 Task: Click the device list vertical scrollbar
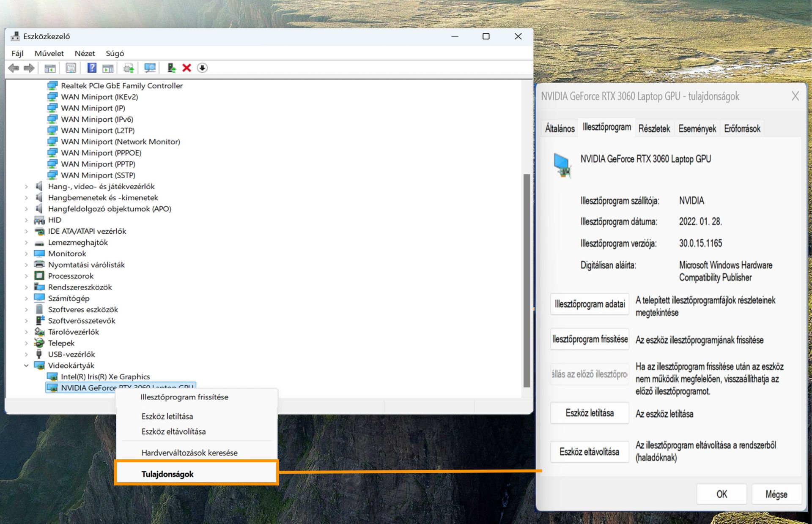527,279
